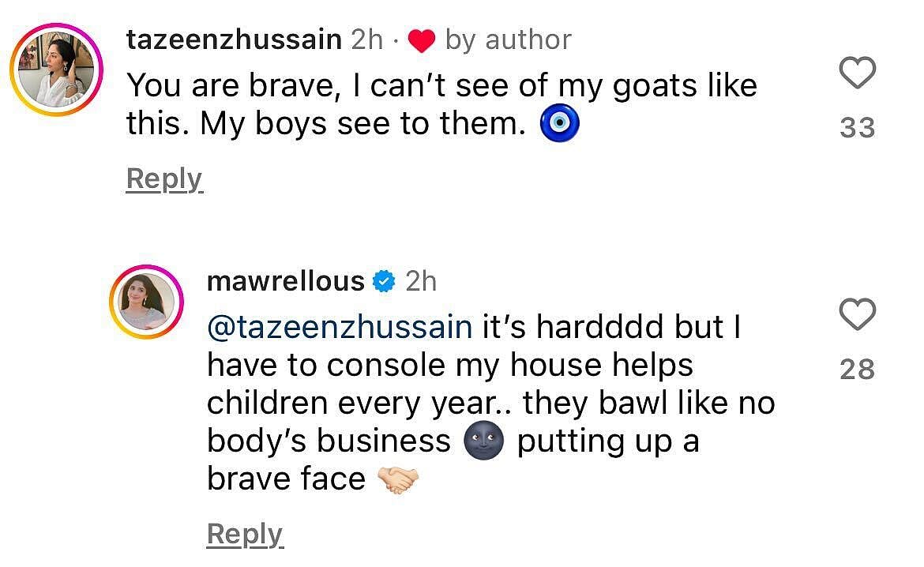The width and height of the screenshot is (924, 567).
Task: Click the 'by author' label
Action: (508, 40)
